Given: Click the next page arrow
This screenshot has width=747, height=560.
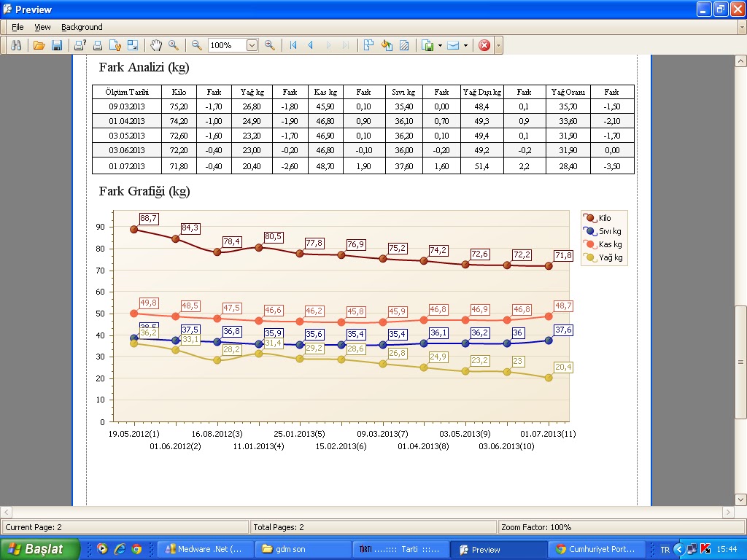Looking at the screenshot, I should (328, 45).
